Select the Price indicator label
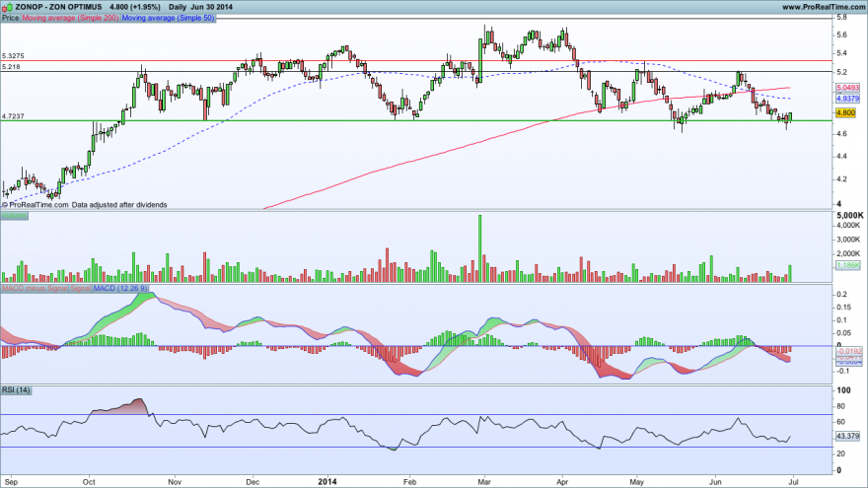 (x=10, y=18)
